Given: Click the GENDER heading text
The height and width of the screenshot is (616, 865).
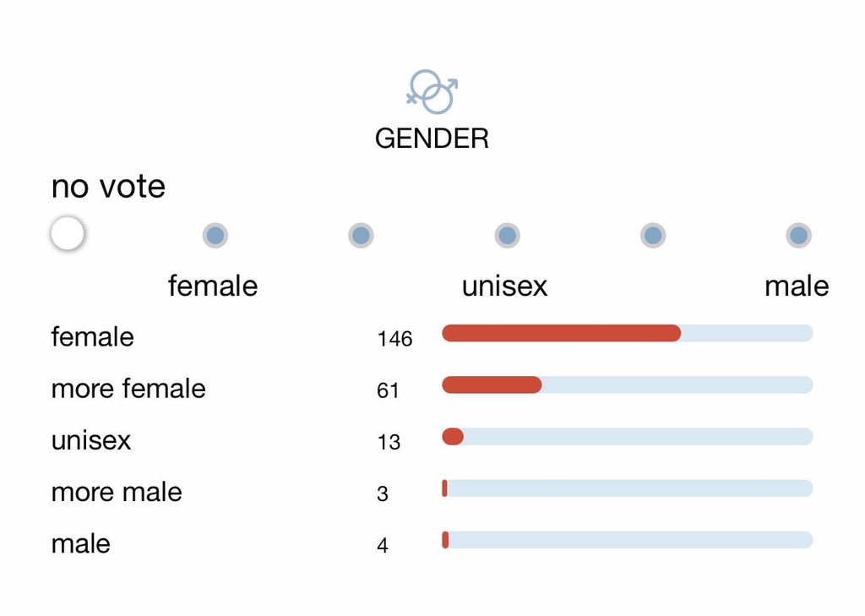Looking at the screenshot, I should pyautogui.click(x=432, y=139).
